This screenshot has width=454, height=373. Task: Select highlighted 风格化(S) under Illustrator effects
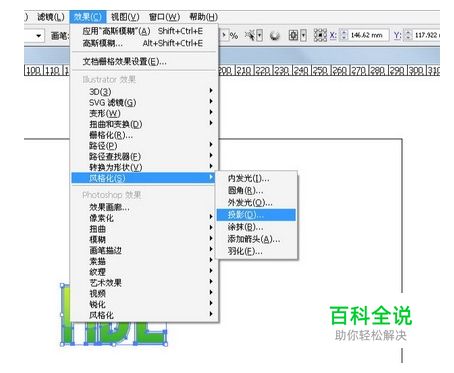pos(143,178)
